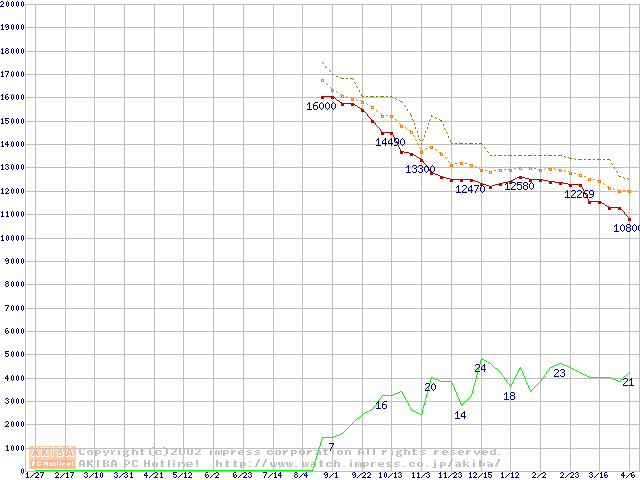Click the AKIBA logo in bottom-left corner
This screenshot has height=480, width=640.
point(53,457)
